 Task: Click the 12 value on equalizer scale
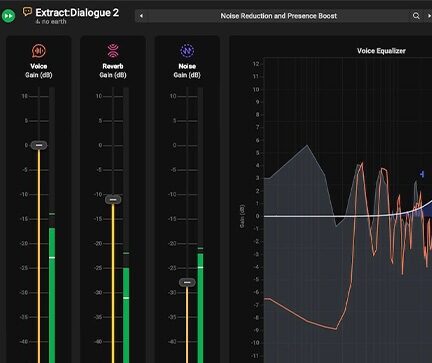pyautogui.click(x=256, y=64)
